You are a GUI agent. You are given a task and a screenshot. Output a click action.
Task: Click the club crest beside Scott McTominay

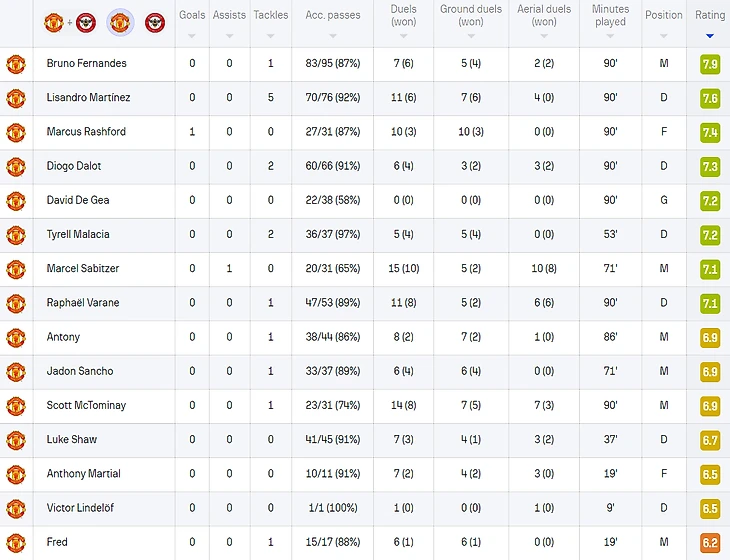pos(15,405)
